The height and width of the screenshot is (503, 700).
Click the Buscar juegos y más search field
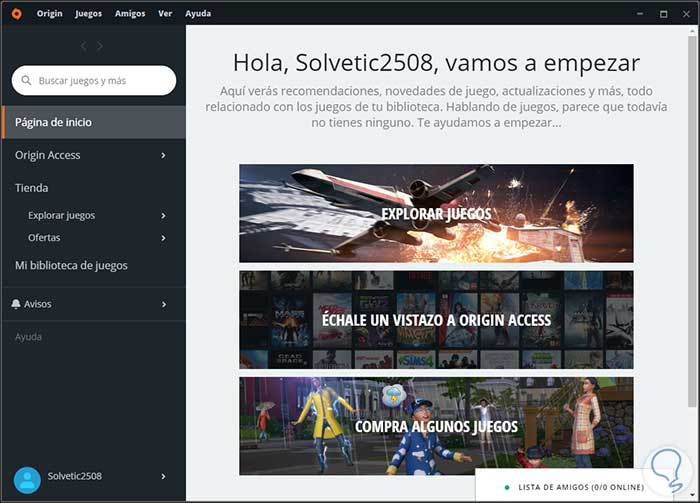coord(94,80)
